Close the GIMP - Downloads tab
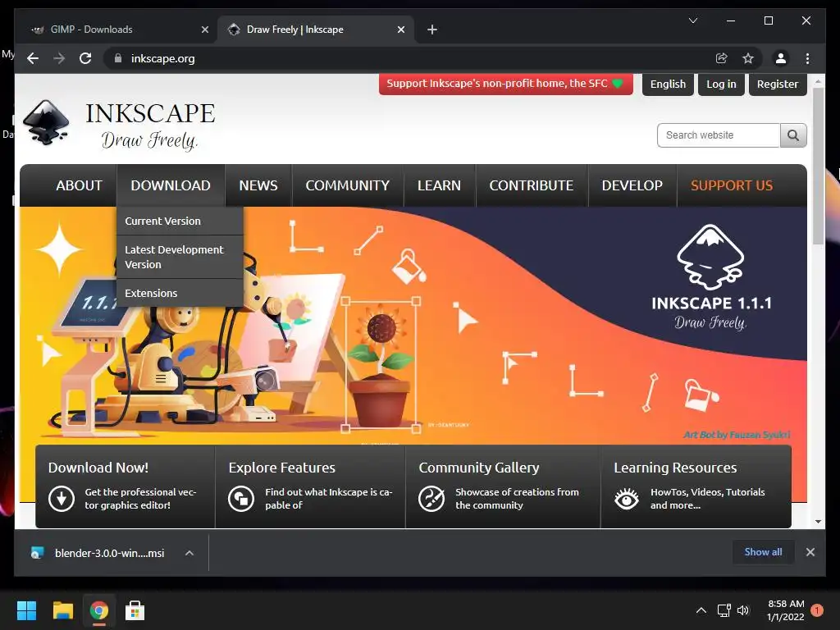The image size is (840, 630). (204, 30)
